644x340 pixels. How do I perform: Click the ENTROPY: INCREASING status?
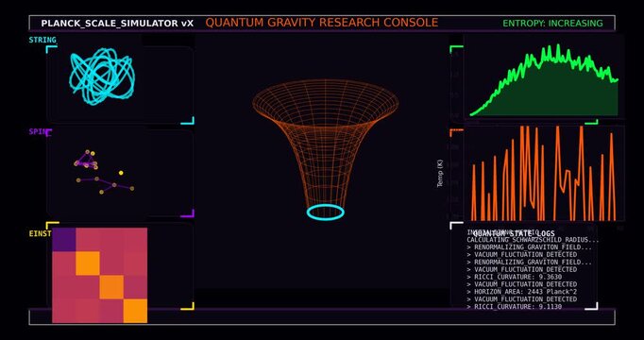[x=552, y=24]
